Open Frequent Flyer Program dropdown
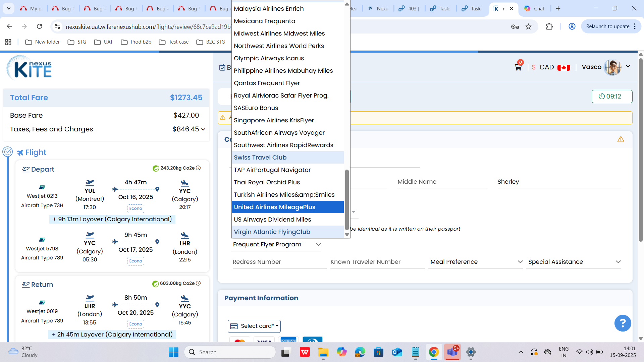Image resolution: width=644 pixels, height=362 pixels. 276,244
